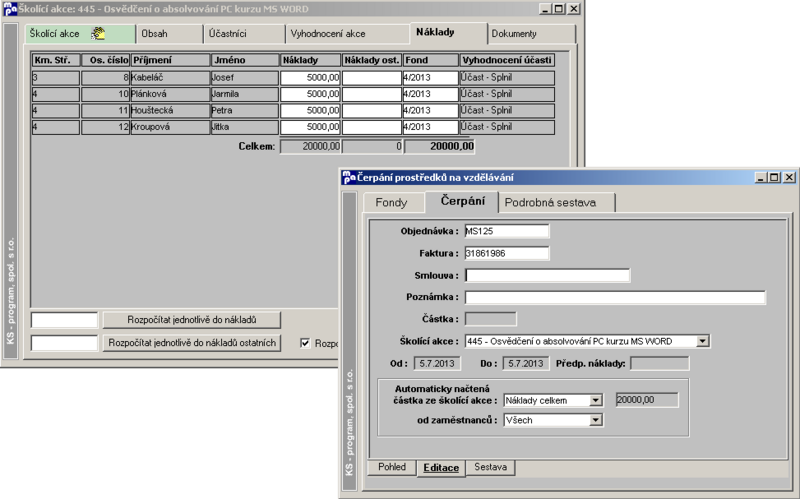
Task: Select the Náklady tab
Action: [x=448, y=33]
